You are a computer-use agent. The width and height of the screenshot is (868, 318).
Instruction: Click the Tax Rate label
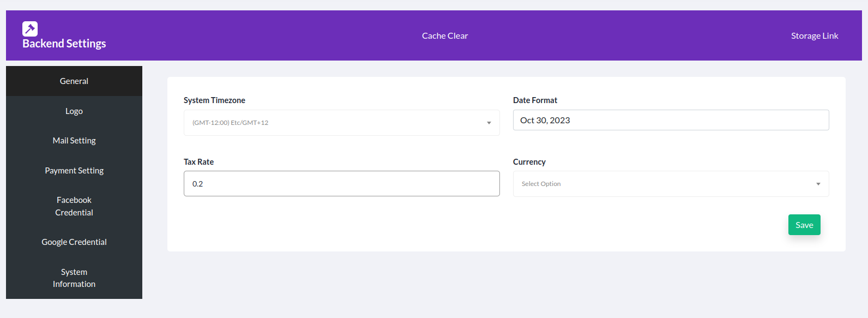(198, 162)
